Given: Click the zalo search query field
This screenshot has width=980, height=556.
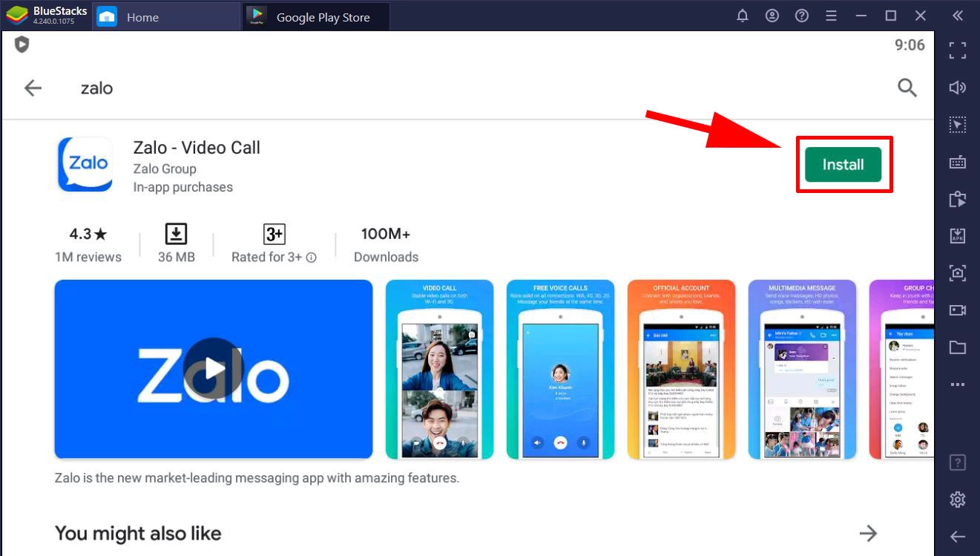Looking at the screenshot, I should [x=96, y=88].
